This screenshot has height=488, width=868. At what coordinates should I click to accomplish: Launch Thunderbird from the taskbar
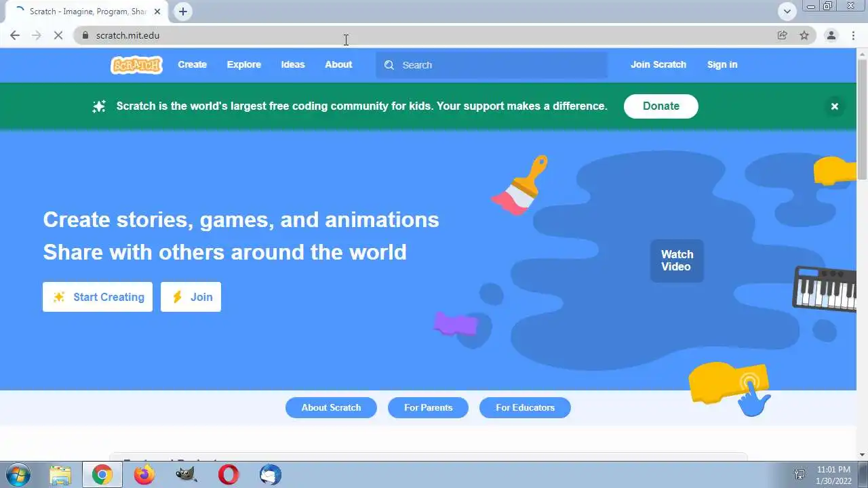270,474
